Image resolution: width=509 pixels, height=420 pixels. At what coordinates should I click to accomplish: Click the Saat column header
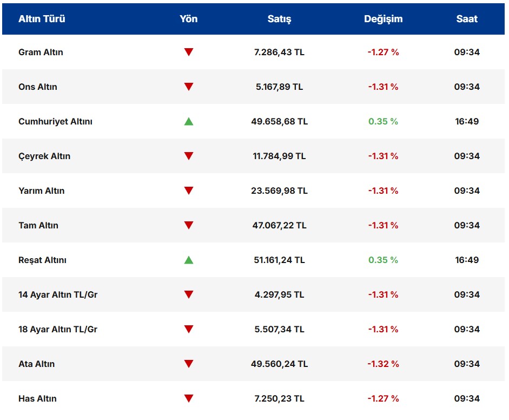click(x=467, y=19)
